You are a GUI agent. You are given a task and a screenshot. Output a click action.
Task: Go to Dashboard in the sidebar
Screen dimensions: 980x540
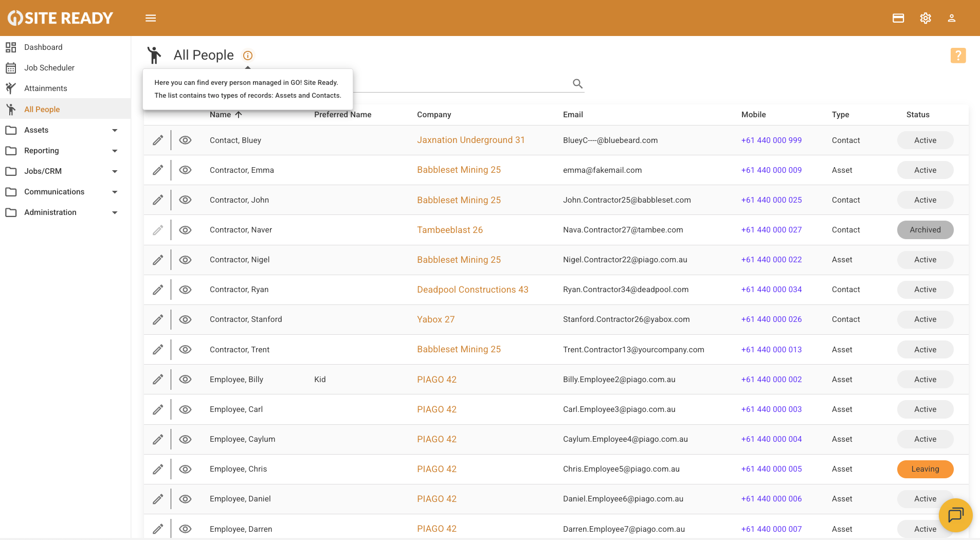pos(43,47)
